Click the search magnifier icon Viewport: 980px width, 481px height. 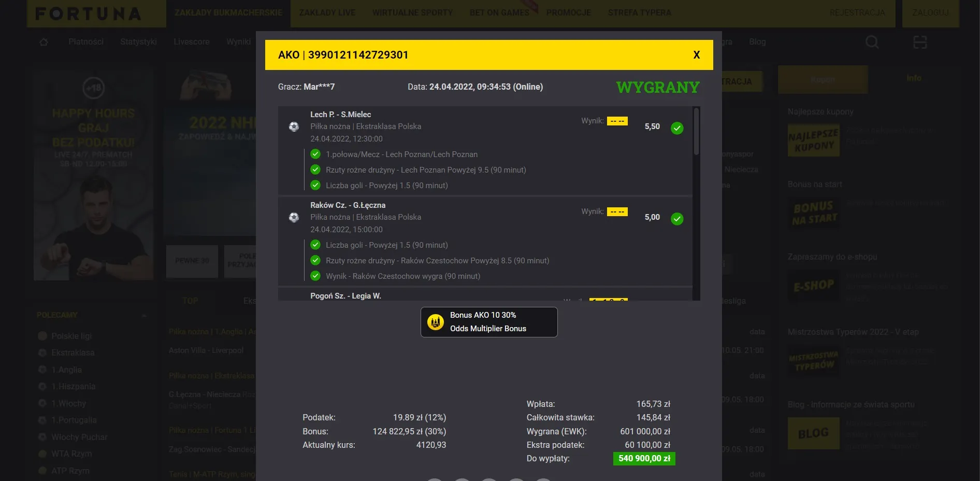point(872,42)
